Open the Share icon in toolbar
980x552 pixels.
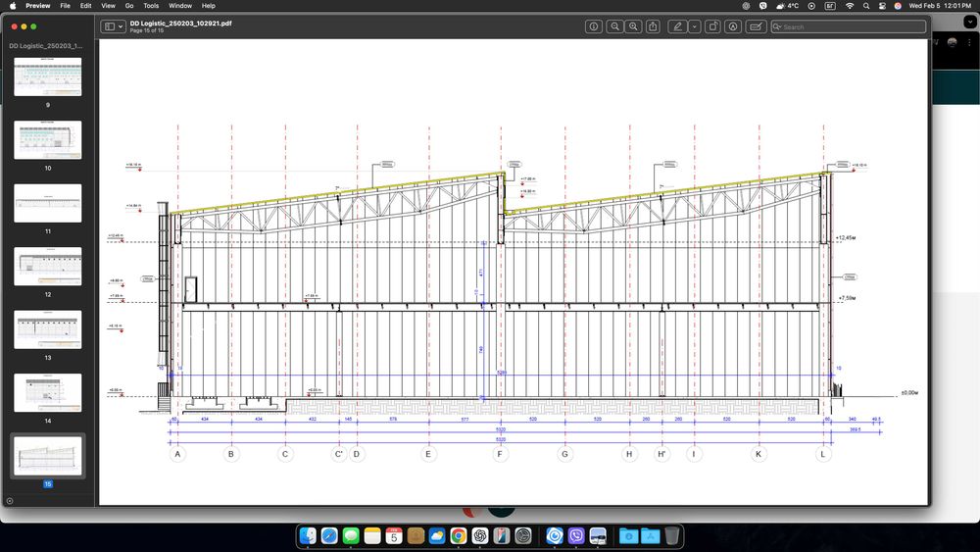[654, 26]
